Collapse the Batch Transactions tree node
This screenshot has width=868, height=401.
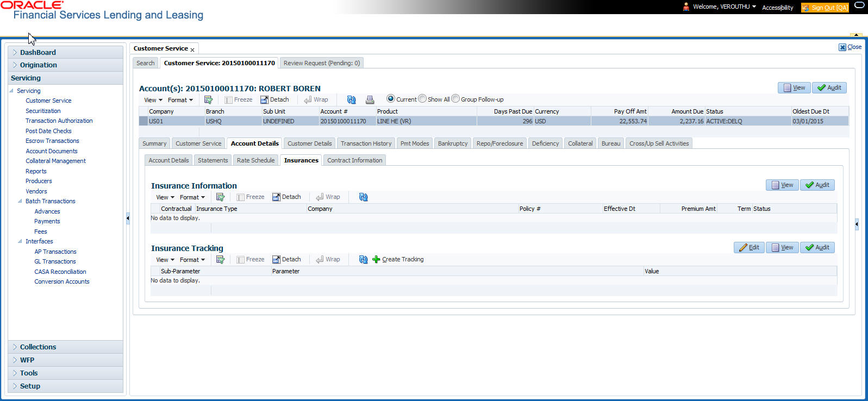pyautogui.click(x=20, y=201)
